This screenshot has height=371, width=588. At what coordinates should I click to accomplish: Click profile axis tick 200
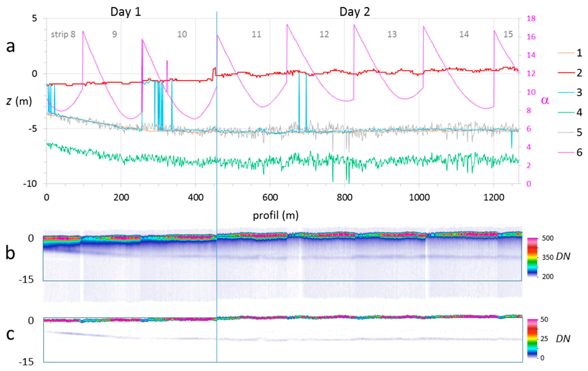click(121, 197)
